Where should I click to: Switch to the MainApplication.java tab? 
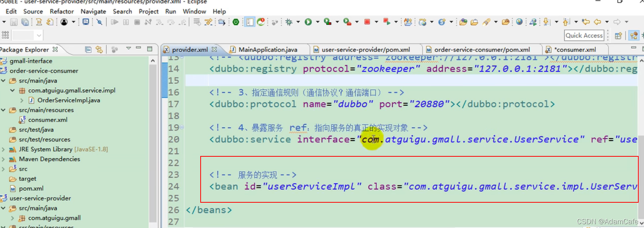point(268,49)
